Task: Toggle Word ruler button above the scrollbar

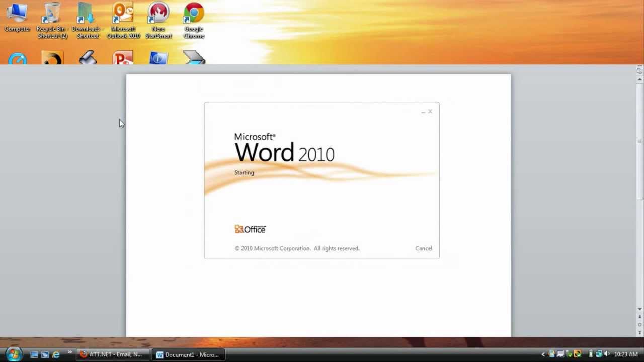Action: (x=639, y=71)
